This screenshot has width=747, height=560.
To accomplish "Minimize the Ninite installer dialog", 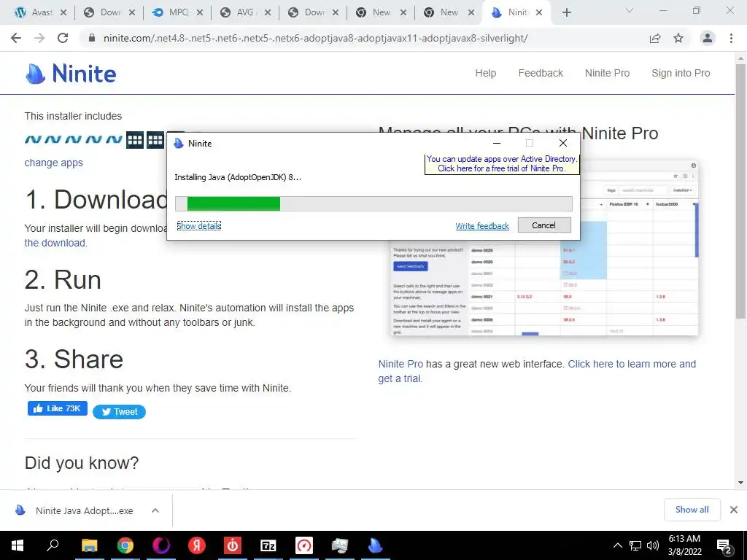I will pos(497,143).
